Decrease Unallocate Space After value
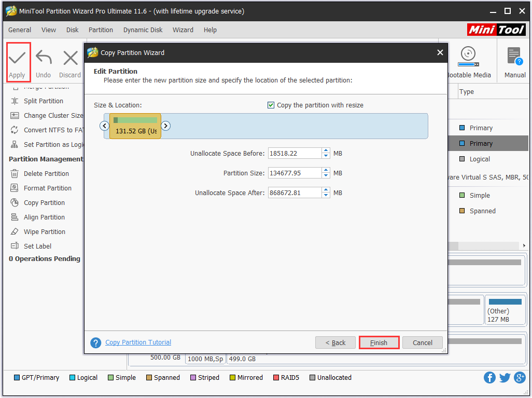The width and height of the screenshot is (532, 398). pyautogui.click(x=326, y=195)
